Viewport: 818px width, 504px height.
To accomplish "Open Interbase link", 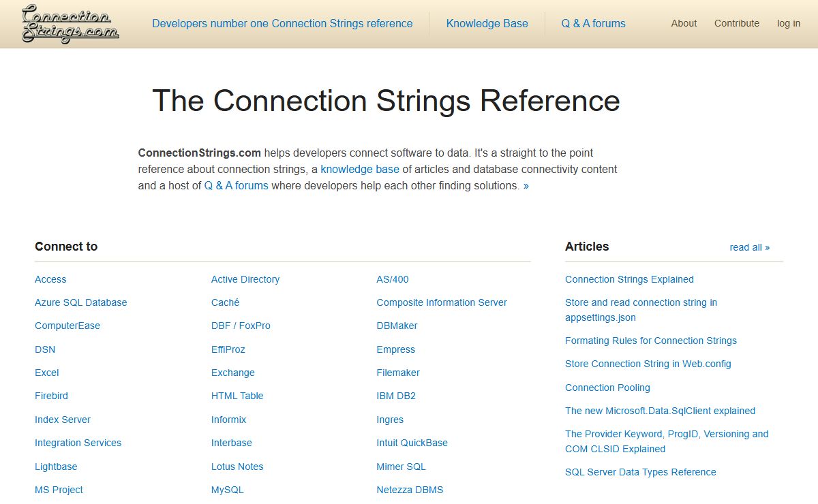I will pyautogui.click(x=232, y=443).
